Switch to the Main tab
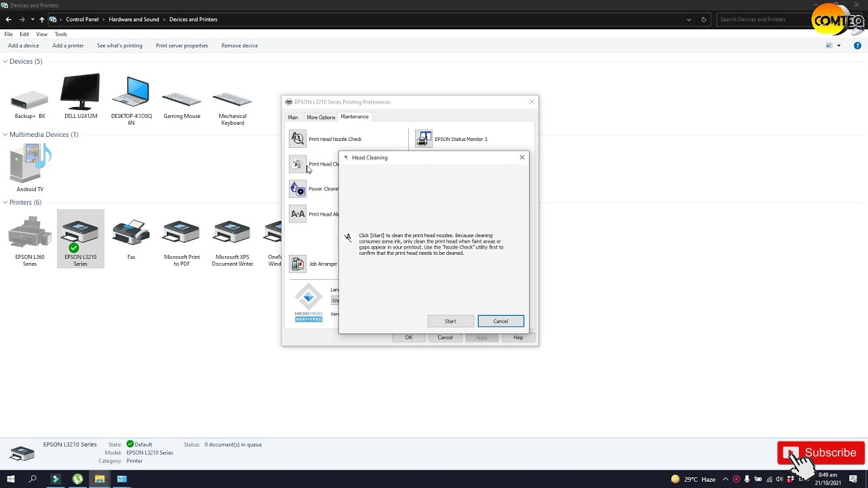The height and width of the screenshot is (488, 868). [293, 117]
